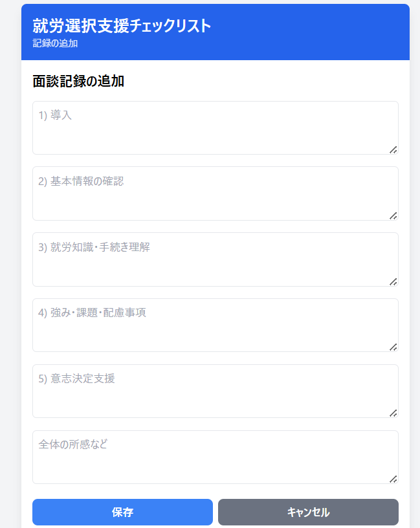Click the 記録の追加 subtitle in header
Viewport: 420px width, 528px height.
pyautogui.click(x=55, y=43)
